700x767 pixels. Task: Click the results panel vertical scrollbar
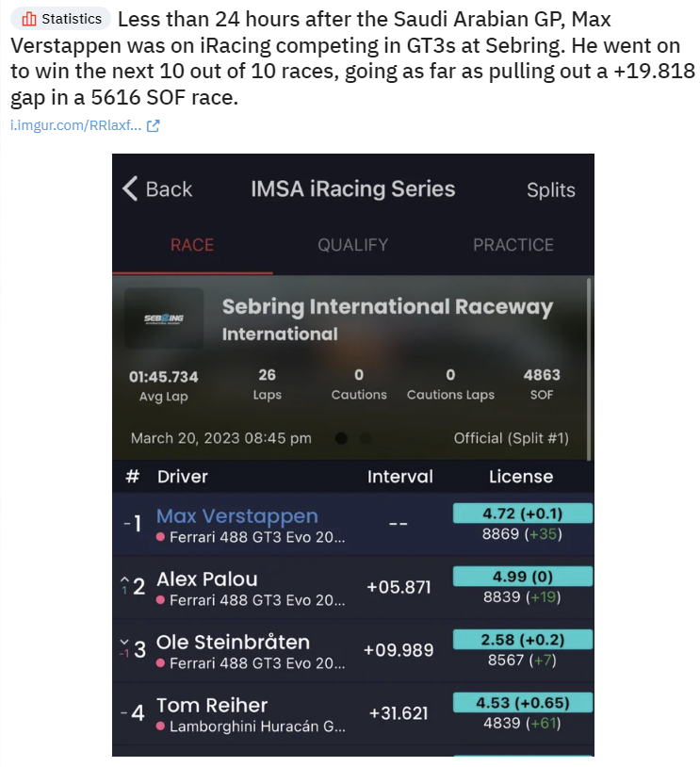coord(589,369)
